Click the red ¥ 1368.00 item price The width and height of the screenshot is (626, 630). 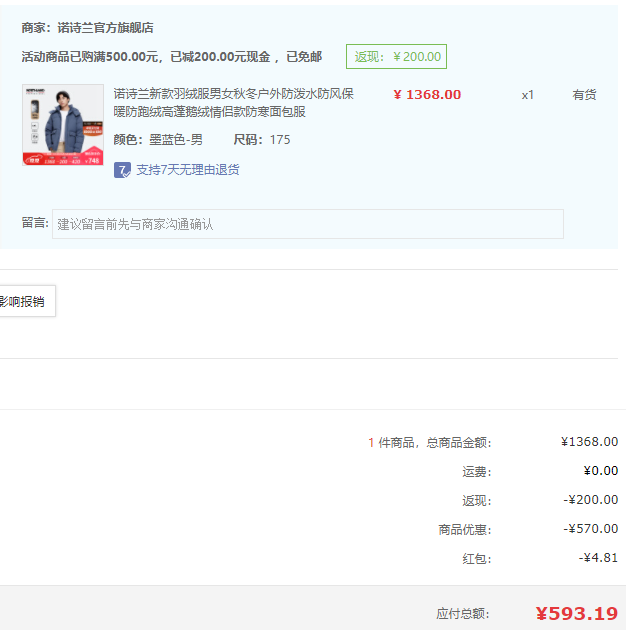[427, 95]
